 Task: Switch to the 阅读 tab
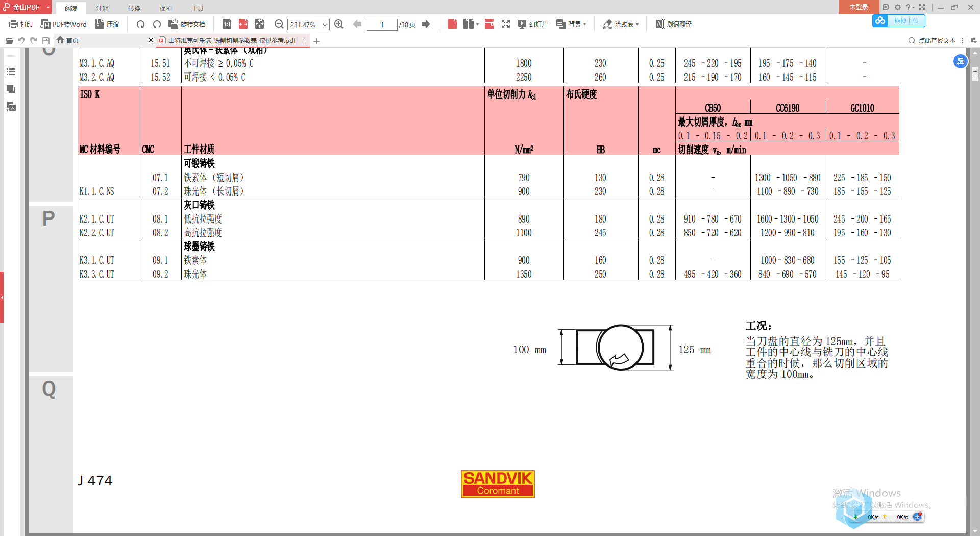coord(71,8)
